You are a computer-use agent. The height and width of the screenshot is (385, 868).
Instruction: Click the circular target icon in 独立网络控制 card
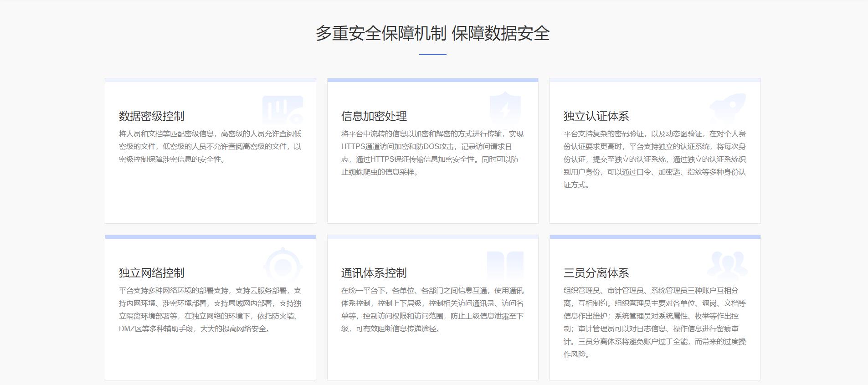point(283,266)
